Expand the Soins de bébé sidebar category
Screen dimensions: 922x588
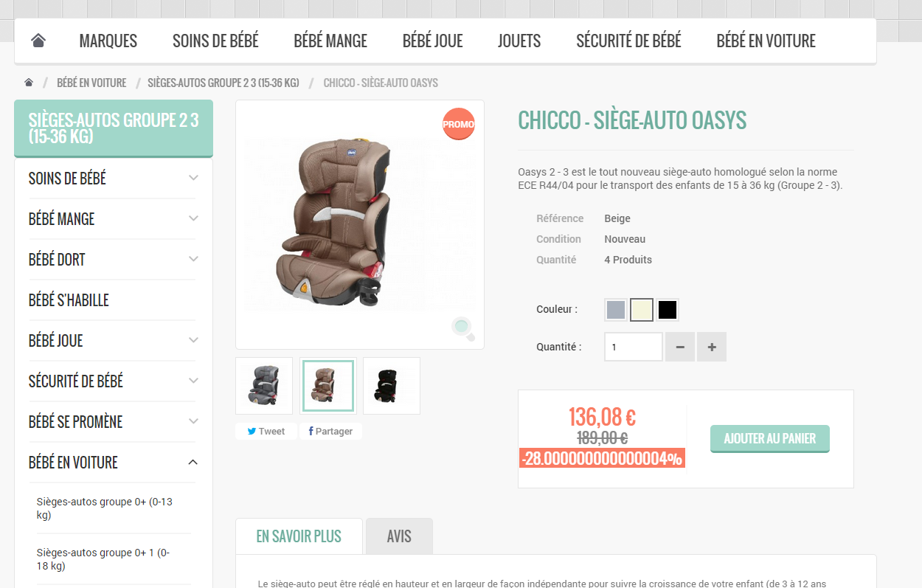pyautogui.click(x=193, y=178)
